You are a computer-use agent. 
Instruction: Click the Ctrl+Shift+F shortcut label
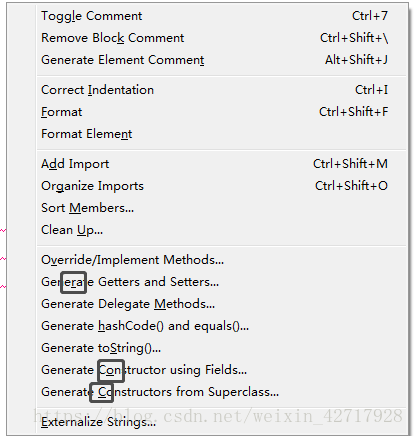(353, 112)
